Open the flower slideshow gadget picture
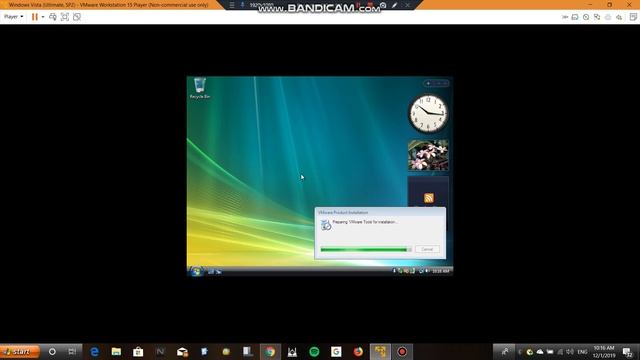640x360 pixels. coord(428,155)
